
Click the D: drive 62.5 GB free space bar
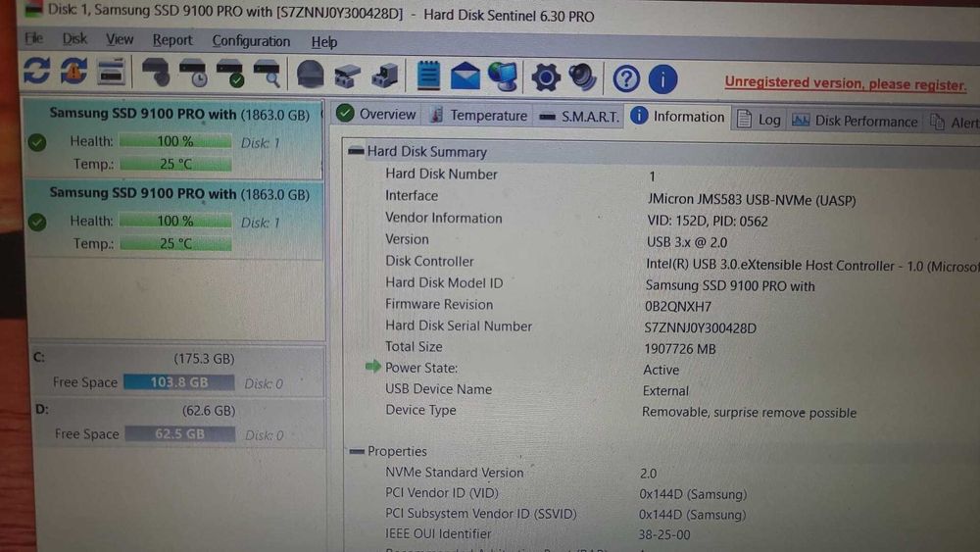click(180, 433)
